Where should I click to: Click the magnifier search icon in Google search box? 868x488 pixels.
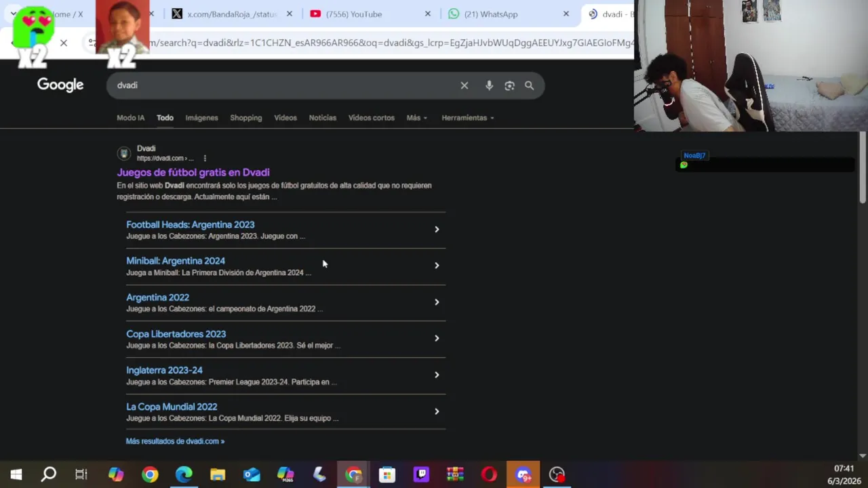coord(529,85)
